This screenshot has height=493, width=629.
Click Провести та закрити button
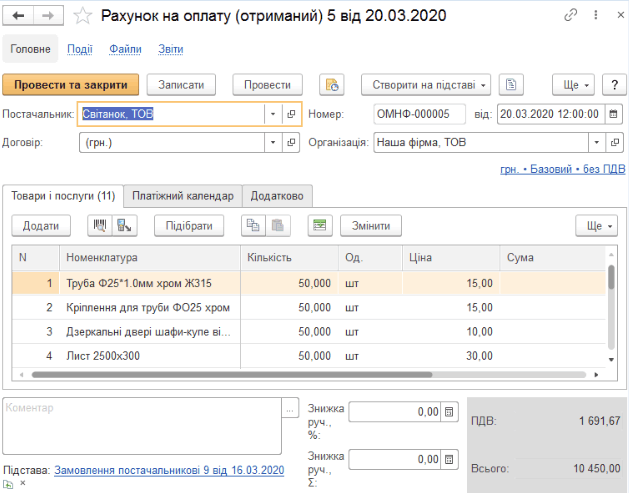(71, 85)
